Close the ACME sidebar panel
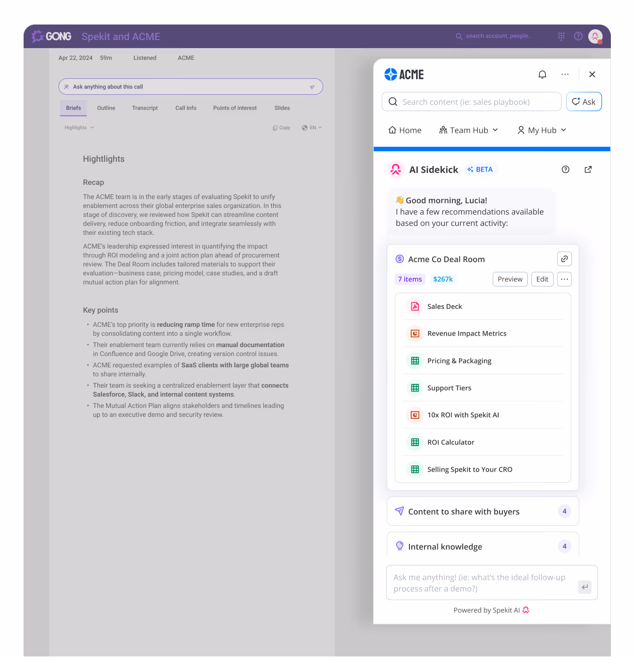Image resolution: width=634 pixels, height=672 pixels. 592,75
